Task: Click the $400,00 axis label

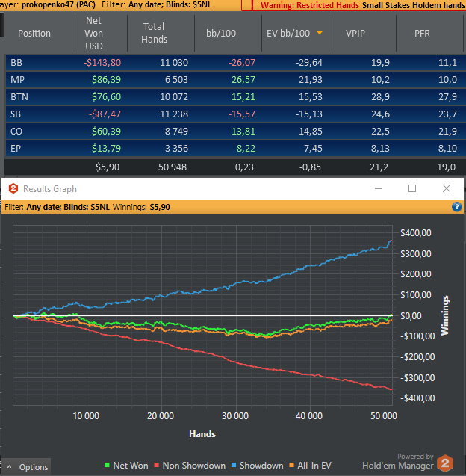Action: [x=416, y=233]
